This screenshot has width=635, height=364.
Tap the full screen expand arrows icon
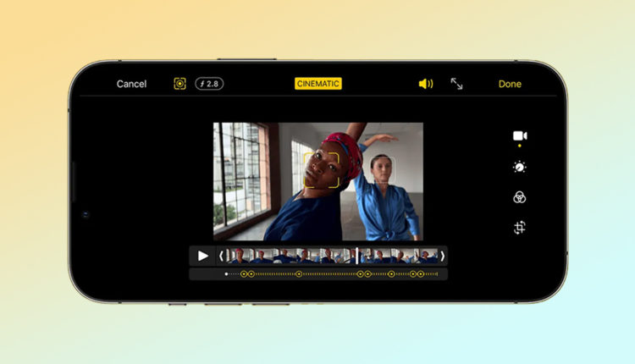457,84
